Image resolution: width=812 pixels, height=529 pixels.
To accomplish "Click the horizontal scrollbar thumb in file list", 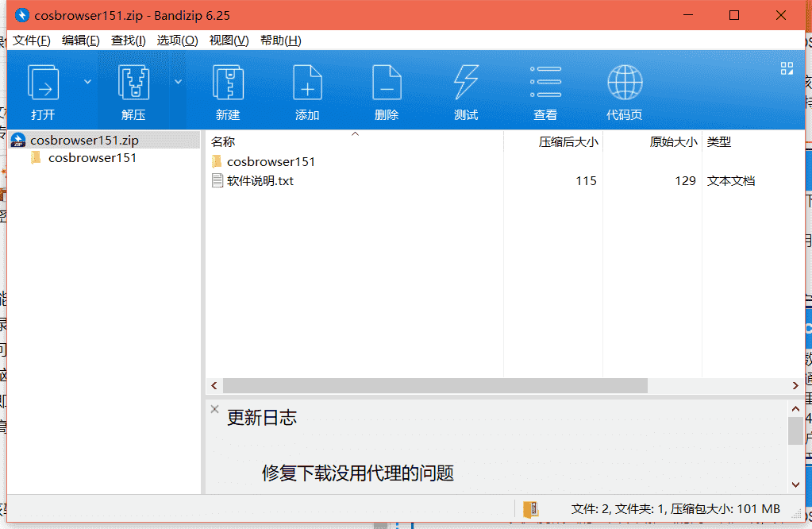I will click(x=435, y=385).
